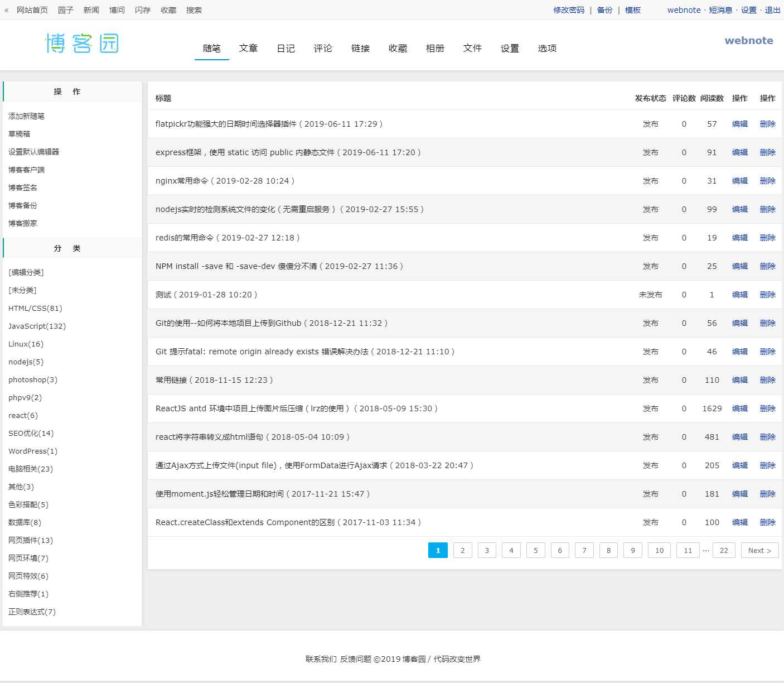This screenshot has height=683, width=784.
Task: Open the 选项 tab
Action: click(x=548, y=49)
